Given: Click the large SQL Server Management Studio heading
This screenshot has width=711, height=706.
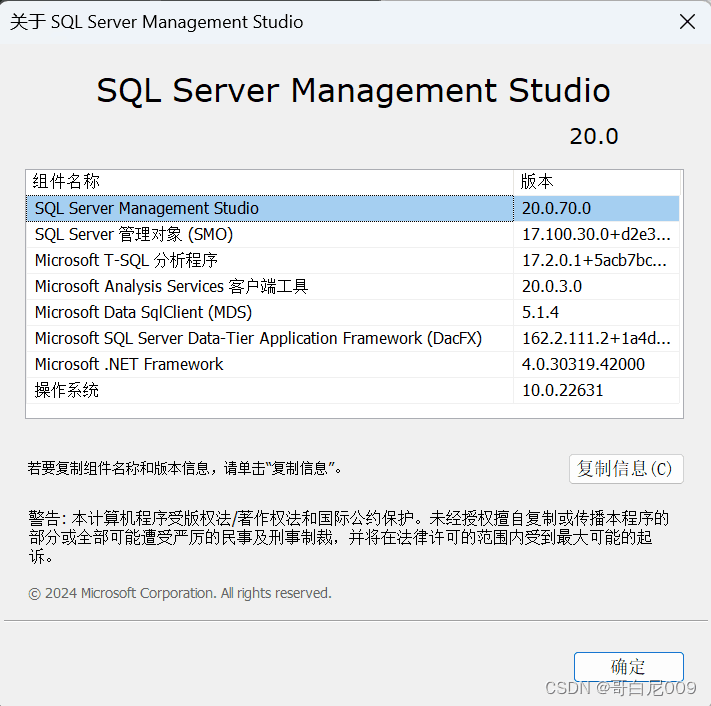Looking at the screenshot, I should pyautogui.click(x=353, y=90).
